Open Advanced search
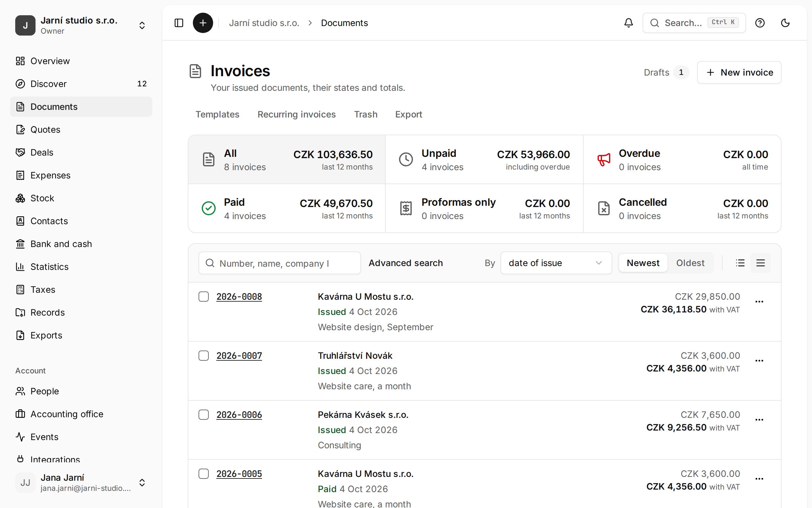The image size is (812, 508). (406, 263)
